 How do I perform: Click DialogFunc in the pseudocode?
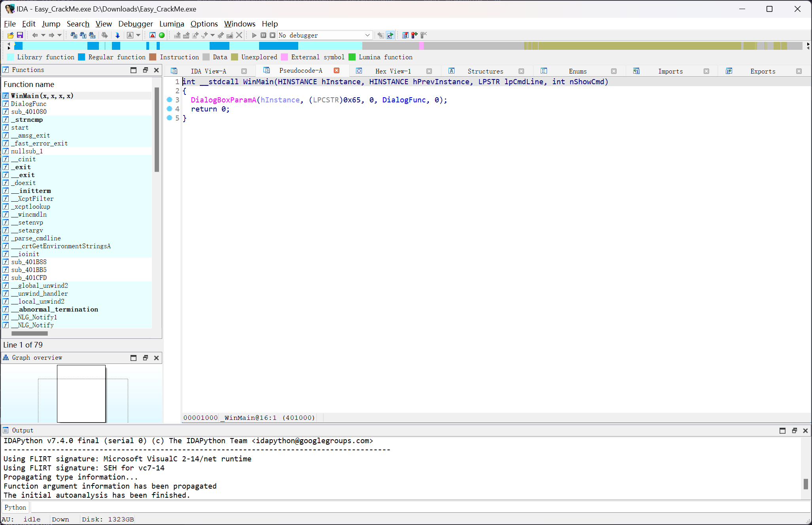[404, 100]
